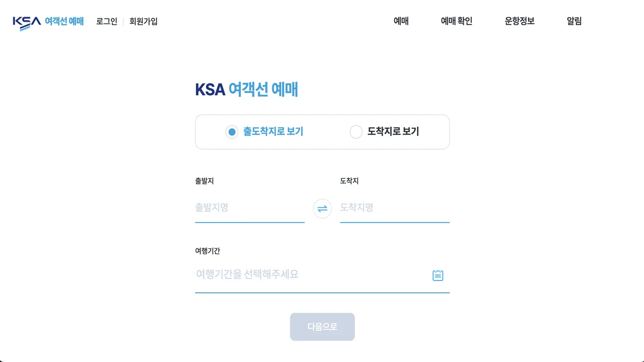Open the calendar icon for 여행기간
The width and height of the screenshot is (644, 362).
point(438,276)
